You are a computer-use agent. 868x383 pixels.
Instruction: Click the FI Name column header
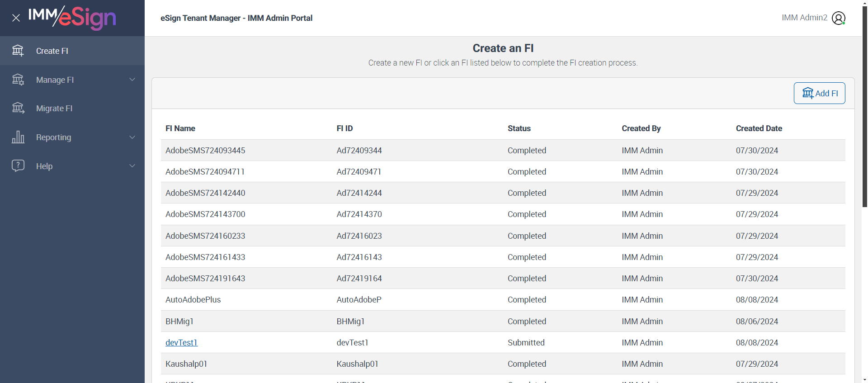pos(180,128)
